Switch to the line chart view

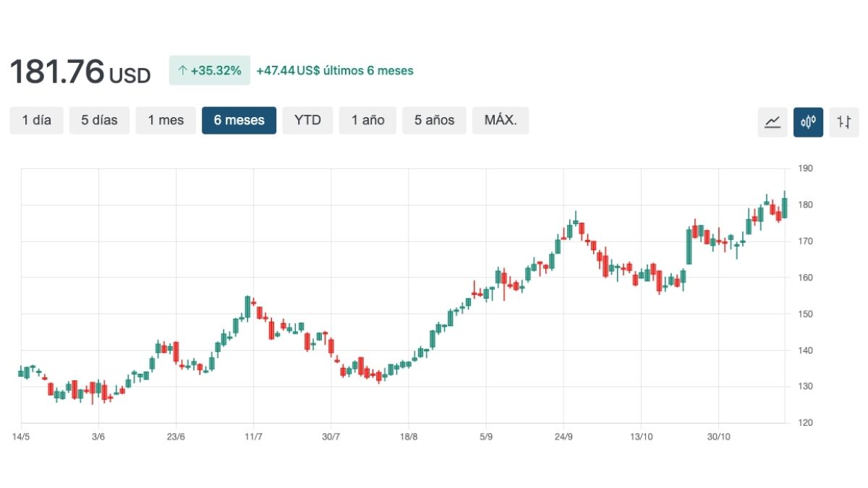click(x=773, y=121)
